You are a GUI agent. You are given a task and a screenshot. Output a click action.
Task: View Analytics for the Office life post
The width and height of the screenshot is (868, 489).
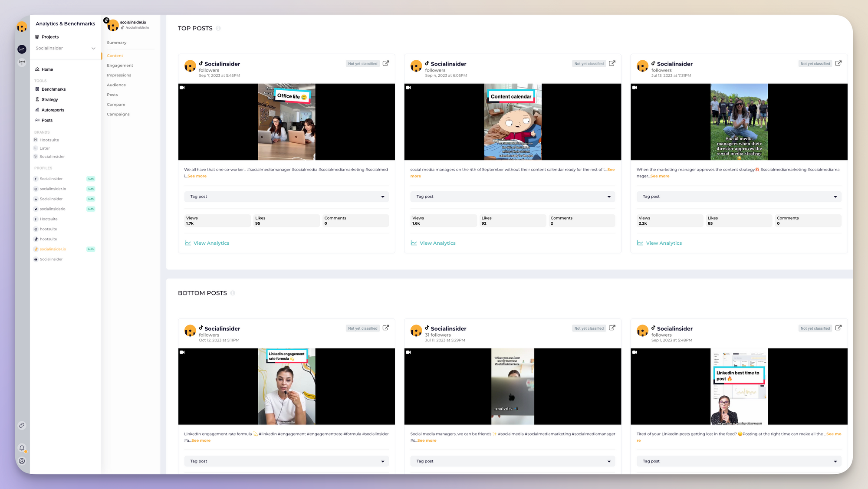pos(207,243)
